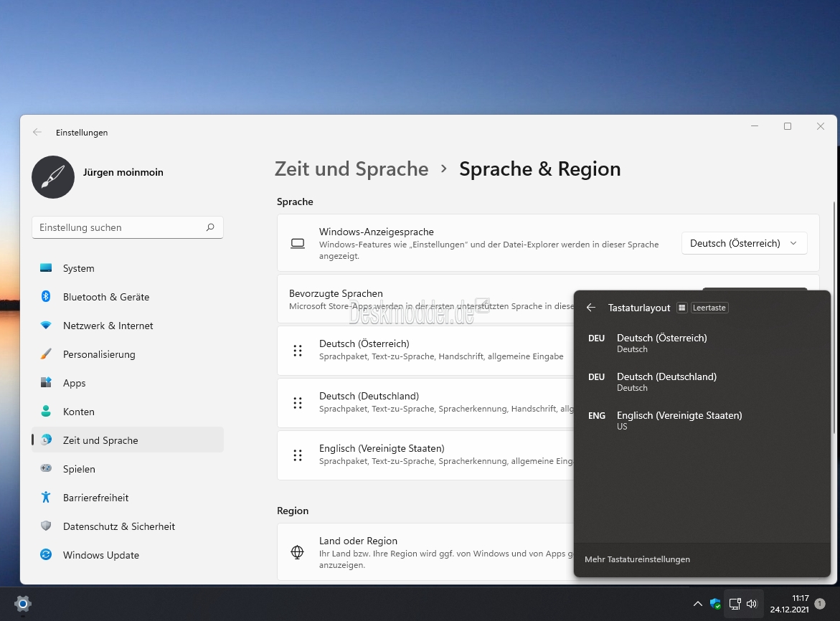Click the Windows key icon in flyout header

tap(682, 308)
